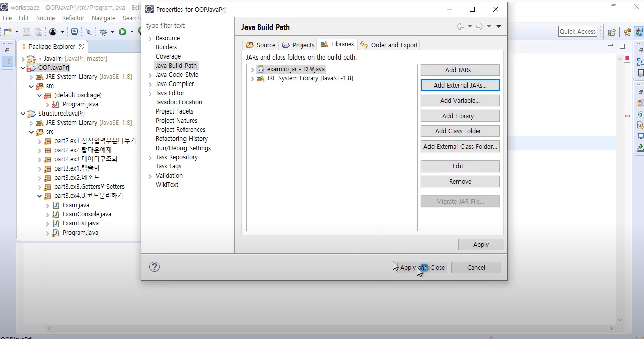
Task: Open the Run configurations dropdown arrow
Action: (x=131, y=32)
